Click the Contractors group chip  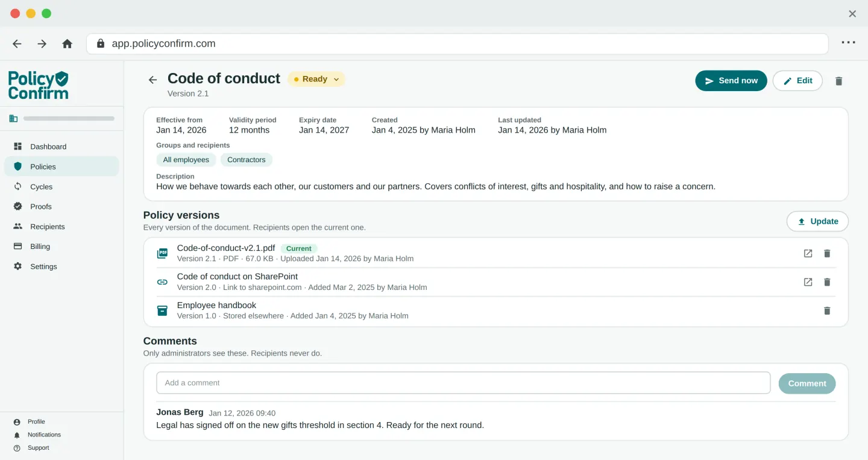(247, 160)
